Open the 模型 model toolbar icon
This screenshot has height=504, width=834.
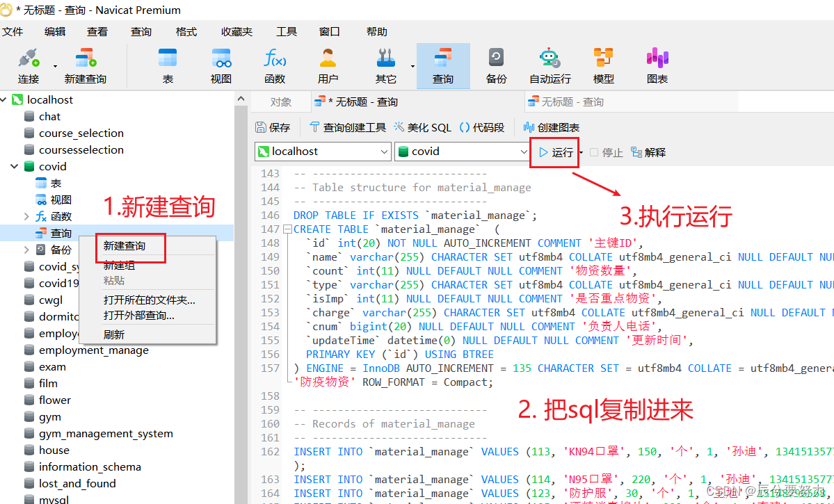(x=604, y=66)
